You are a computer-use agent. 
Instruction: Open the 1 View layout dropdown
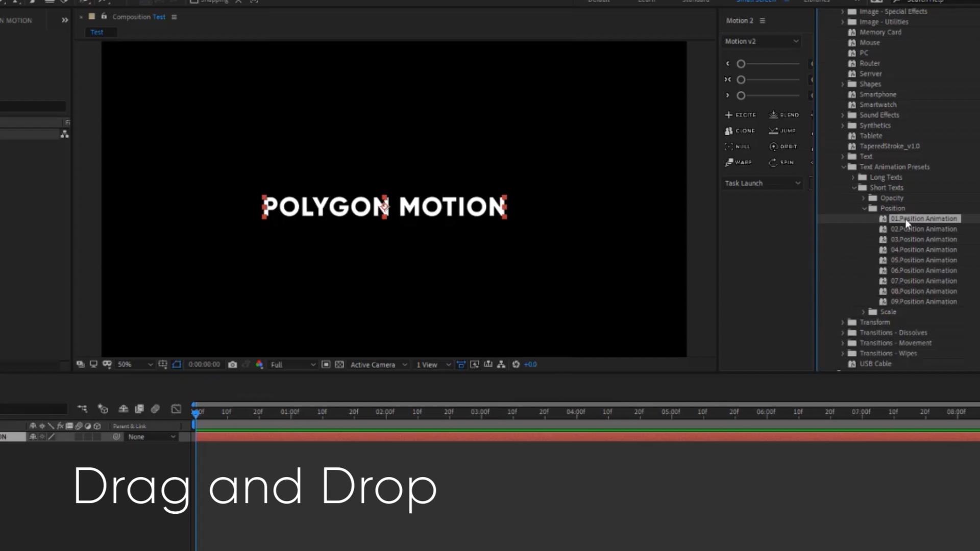point(433,364)
